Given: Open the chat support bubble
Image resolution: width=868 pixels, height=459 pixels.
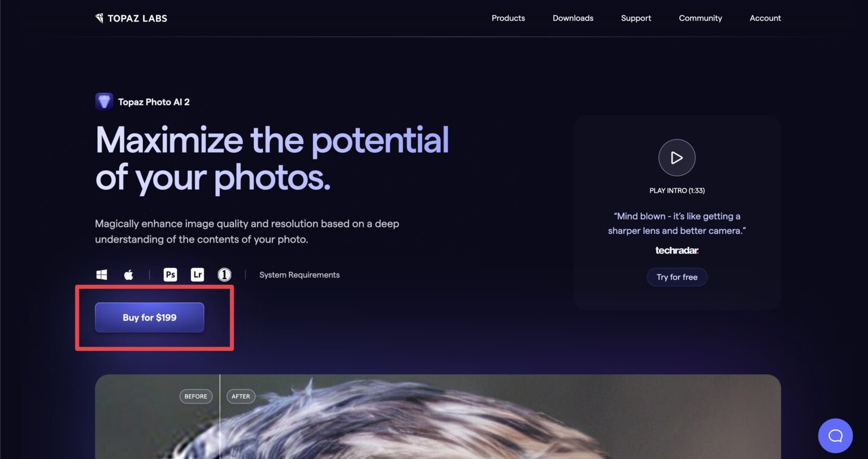Looking at the screenshot, I should [x=835, y=435].
